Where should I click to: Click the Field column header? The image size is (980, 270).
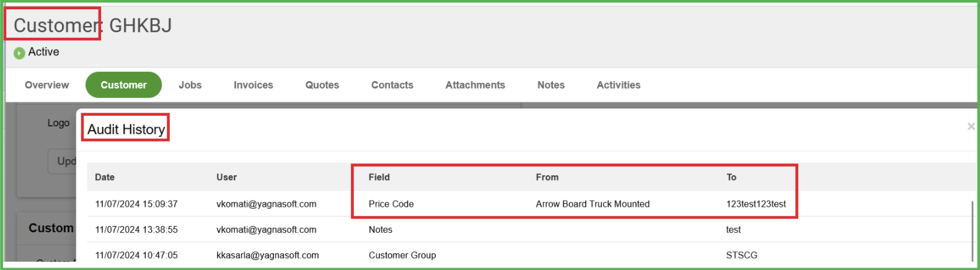[x=379, y=177]
